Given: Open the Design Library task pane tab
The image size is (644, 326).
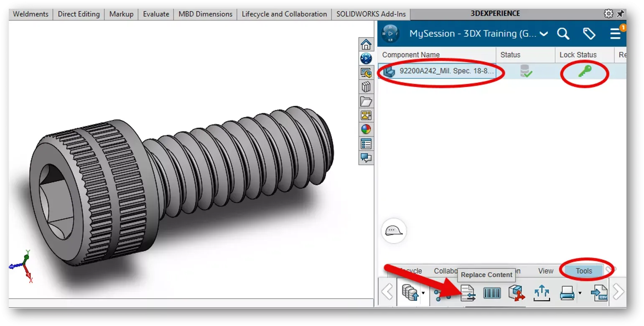Looking at the screenshot, I should [366, 72].
